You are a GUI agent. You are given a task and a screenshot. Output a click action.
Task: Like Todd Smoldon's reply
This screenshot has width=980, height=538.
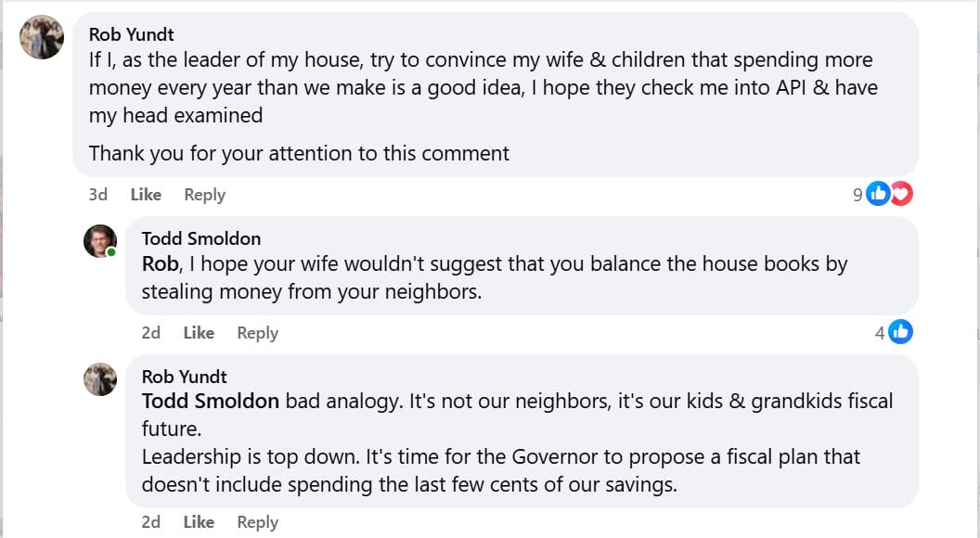199,333
